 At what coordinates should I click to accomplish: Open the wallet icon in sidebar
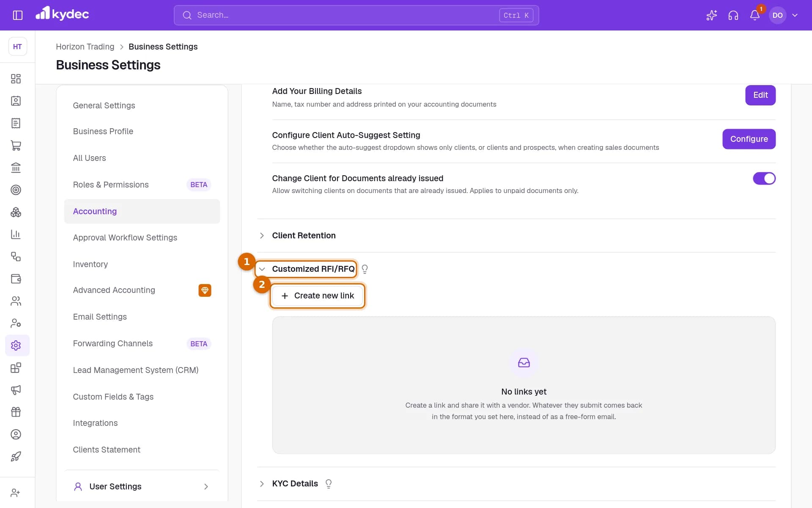[x=16, y=279]
